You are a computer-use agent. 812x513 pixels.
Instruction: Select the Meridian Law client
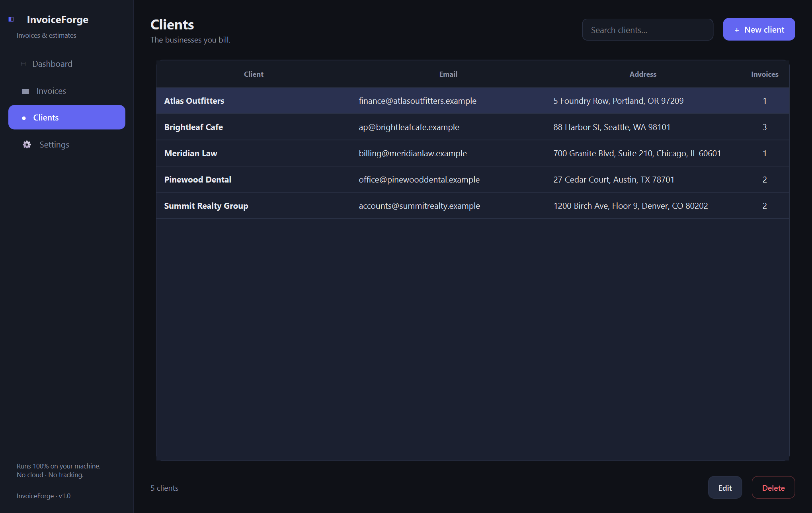click(x=472, y=154)
